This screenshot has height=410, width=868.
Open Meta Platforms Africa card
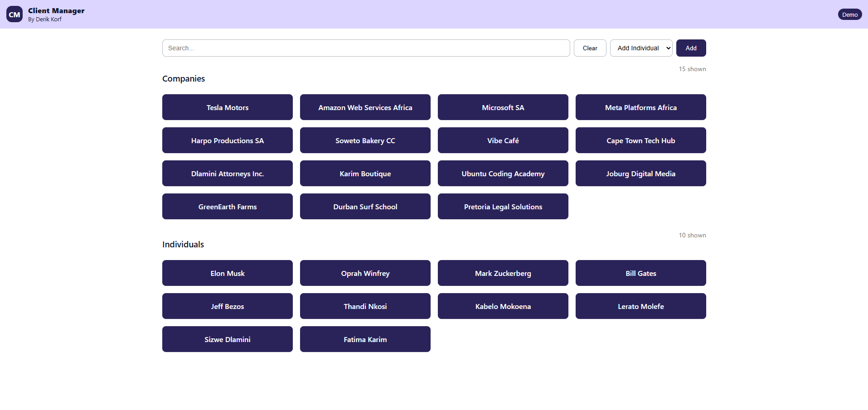point(641,107)
